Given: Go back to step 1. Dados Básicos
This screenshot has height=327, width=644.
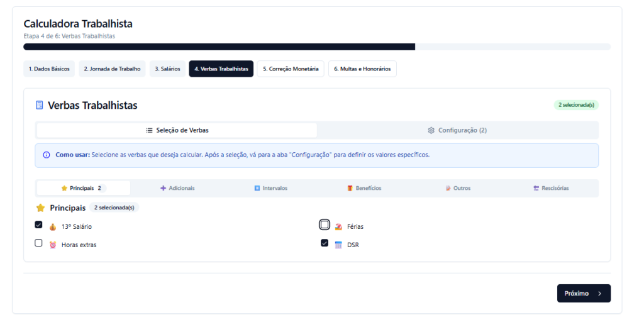Looking at the screenshot, I should coord(49,69).
